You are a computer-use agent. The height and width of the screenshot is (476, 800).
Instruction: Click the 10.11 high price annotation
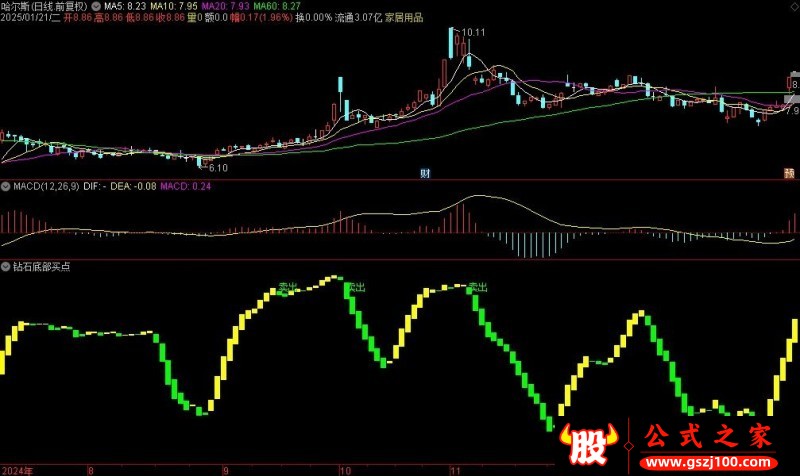click(x=473, y=33)
